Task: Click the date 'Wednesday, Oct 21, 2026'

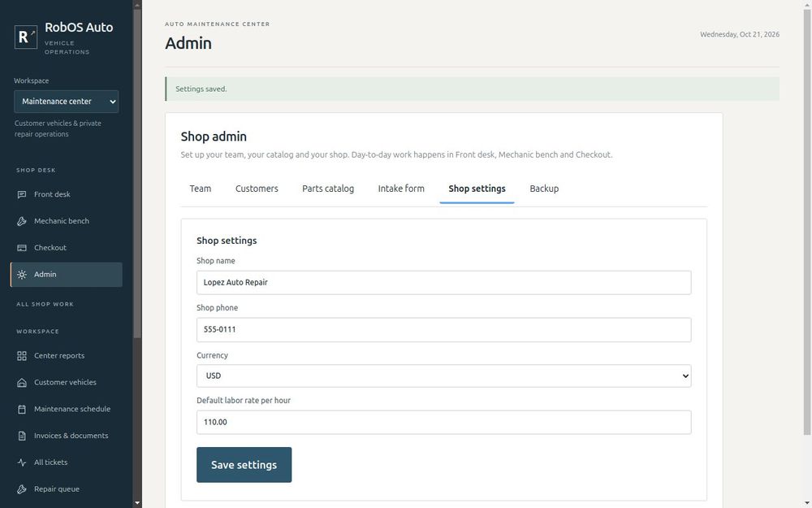Action: click(x=740, y=35)
